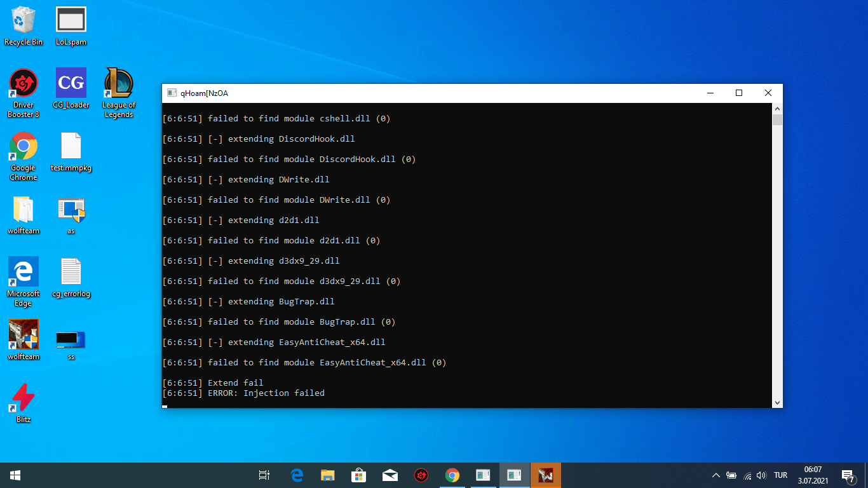This screenshot has width=868, height=488.
Task: Click the 'extending DWrite.dll' line
Action: [245, 180]
